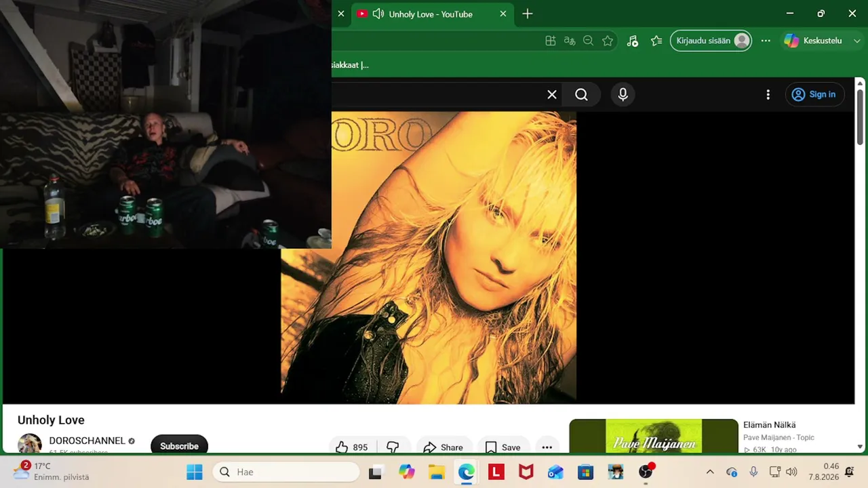Open the clock and date showing 7.8.2026
The width and height of the screenshot is (868, 488).
[x=824, y=472]
